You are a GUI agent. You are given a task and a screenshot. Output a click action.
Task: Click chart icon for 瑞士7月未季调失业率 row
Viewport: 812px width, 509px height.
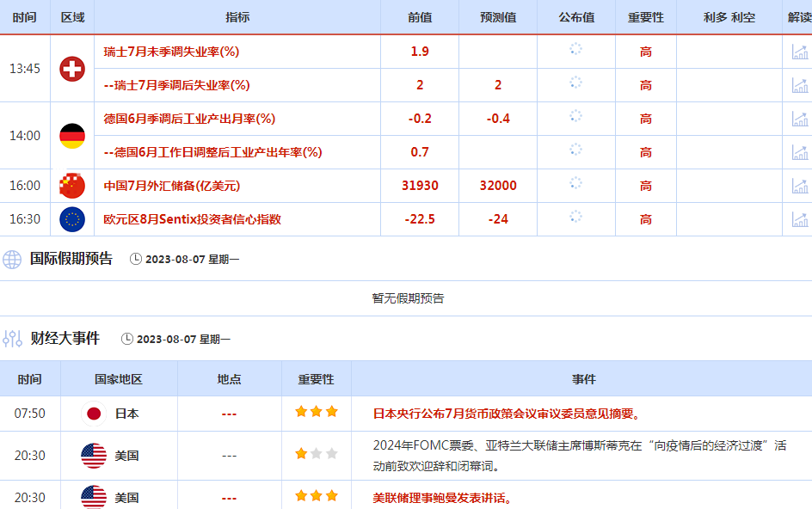[800, 52]
